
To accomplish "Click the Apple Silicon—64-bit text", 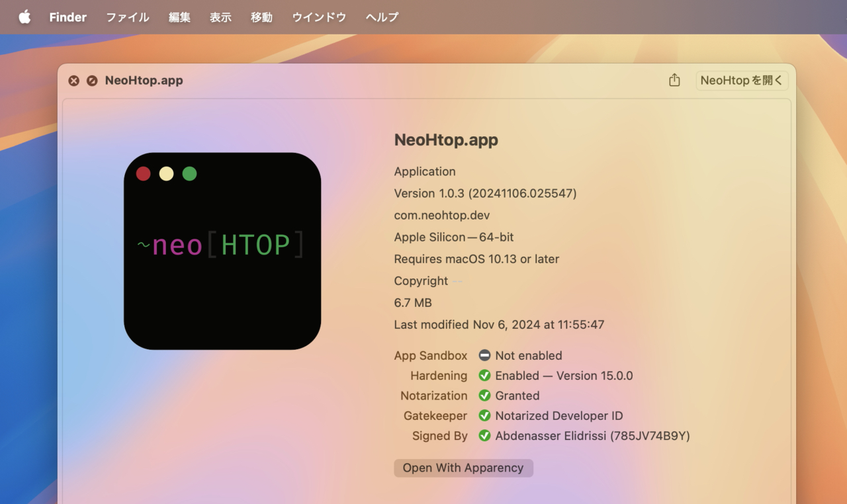I will click(x=454, y=237).
